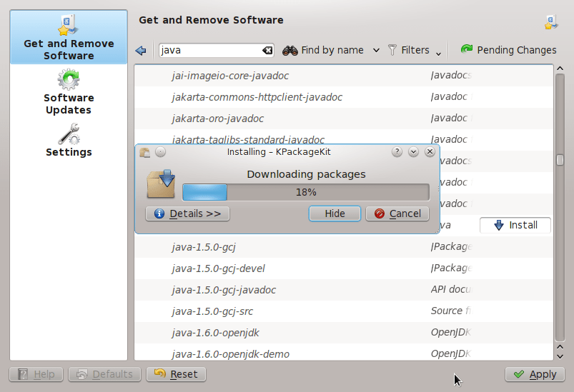The width and height of the screenshot is (574, 392).
Task: Click the package icon in header corner
Action: click(x=551, y=22)
